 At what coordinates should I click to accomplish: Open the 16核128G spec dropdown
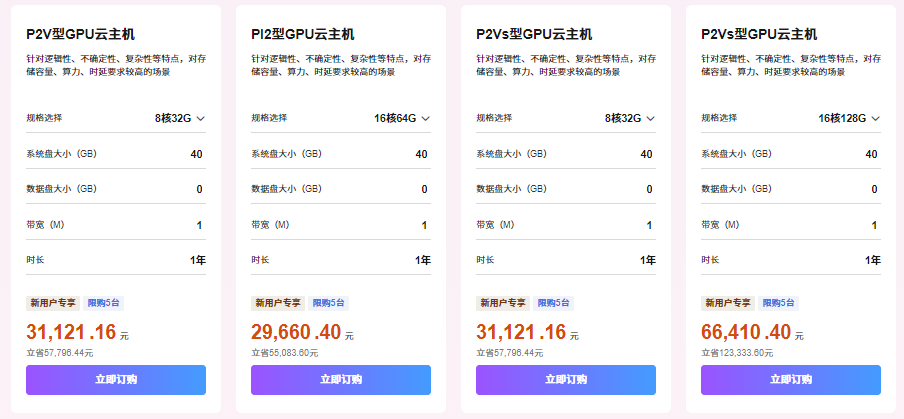(x=849, y=118)
